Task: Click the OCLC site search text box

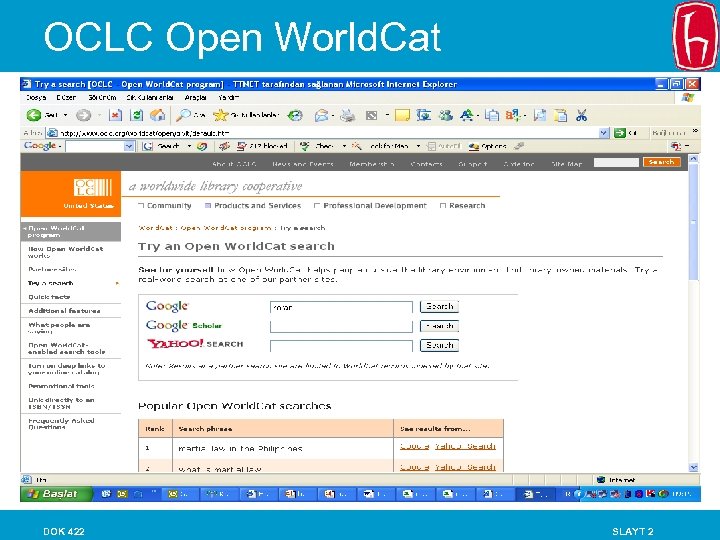Action: 616,163
